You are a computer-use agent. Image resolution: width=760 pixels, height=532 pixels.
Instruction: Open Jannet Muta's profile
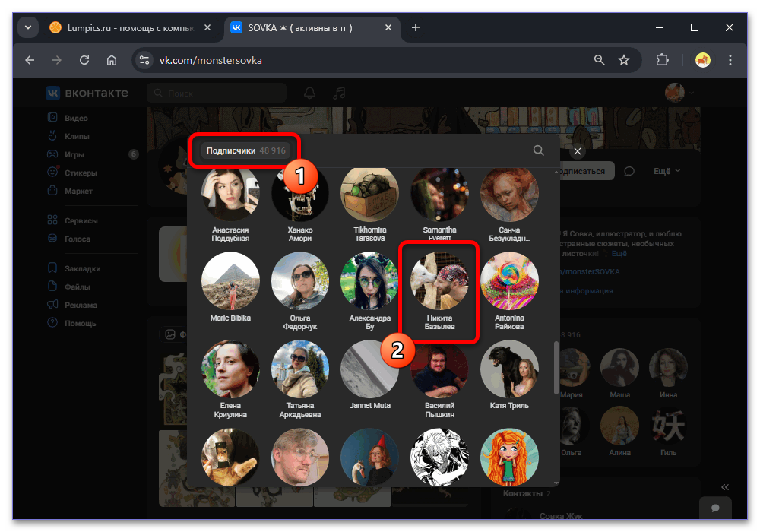[x=370, y=375]
